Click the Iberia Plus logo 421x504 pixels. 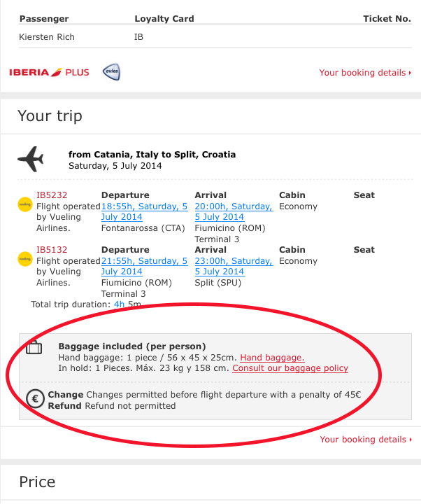point(49,72)
